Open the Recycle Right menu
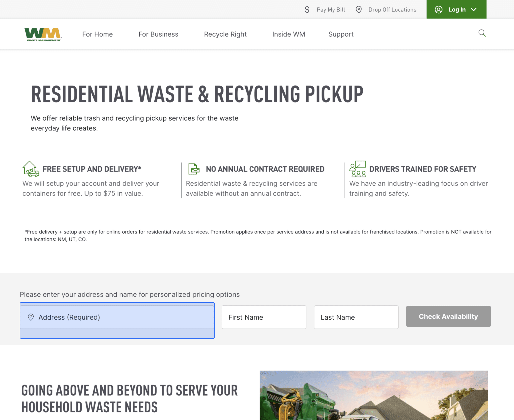The height and width of the screenshot is (420, 514). (225, 34)
